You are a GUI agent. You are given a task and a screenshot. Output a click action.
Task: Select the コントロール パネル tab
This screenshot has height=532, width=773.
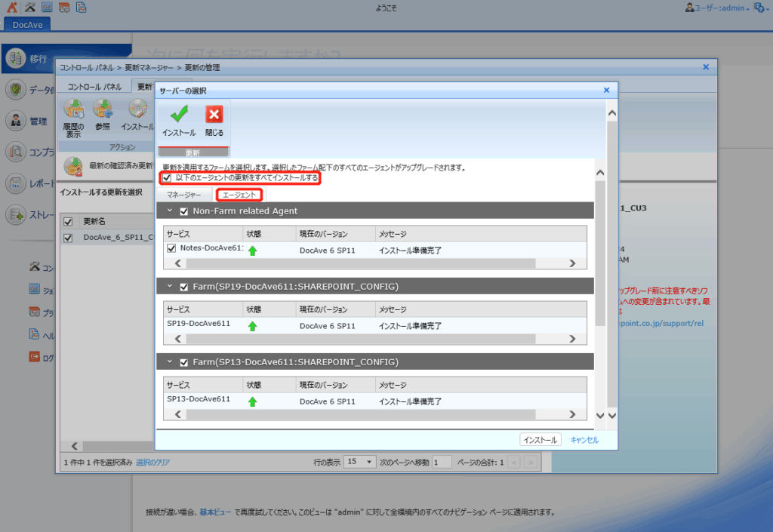point(94,87)
